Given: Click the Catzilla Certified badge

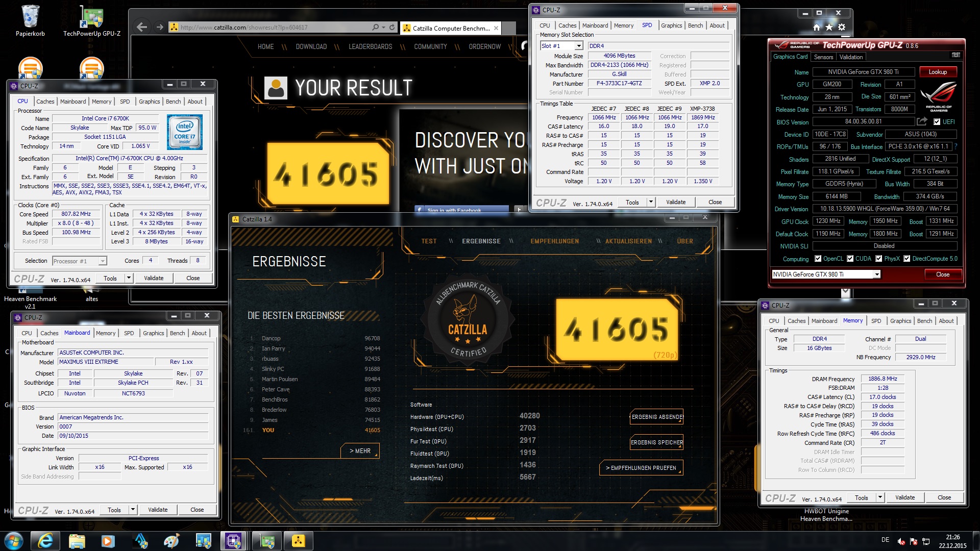Looking at the screenshot, I should coord(468,320).
